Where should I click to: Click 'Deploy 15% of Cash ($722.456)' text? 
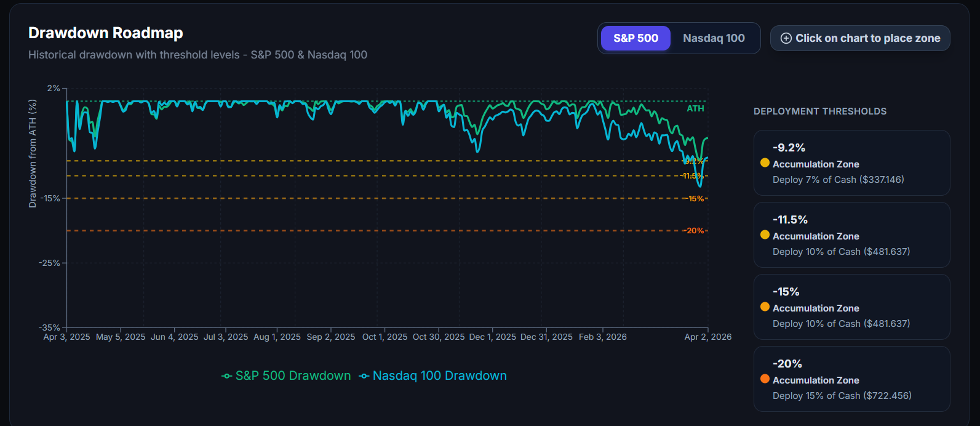tap(842, 396)
